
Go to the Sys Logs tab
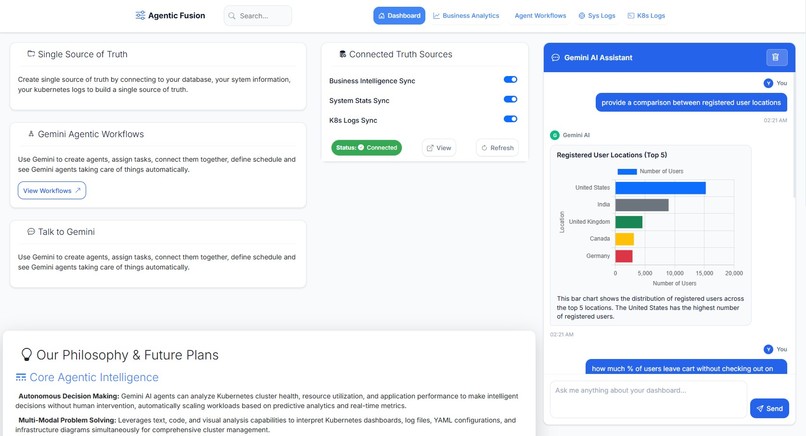pos(597,15)
